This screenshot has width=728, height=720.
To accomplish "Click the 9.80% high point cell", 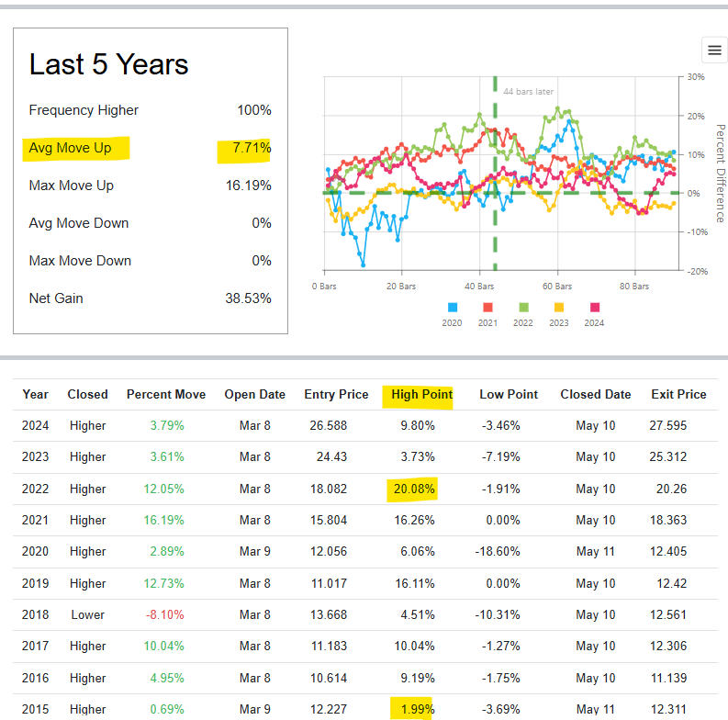I will (x=418, y=425).
